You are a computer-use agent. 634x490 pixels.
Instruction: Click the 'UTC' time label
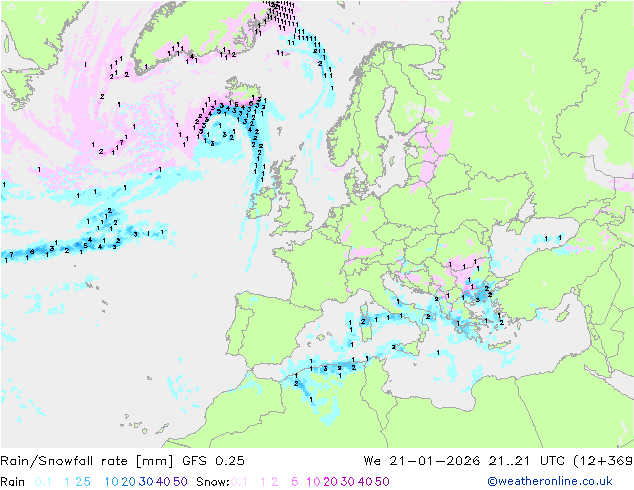[x=552, y=461]
